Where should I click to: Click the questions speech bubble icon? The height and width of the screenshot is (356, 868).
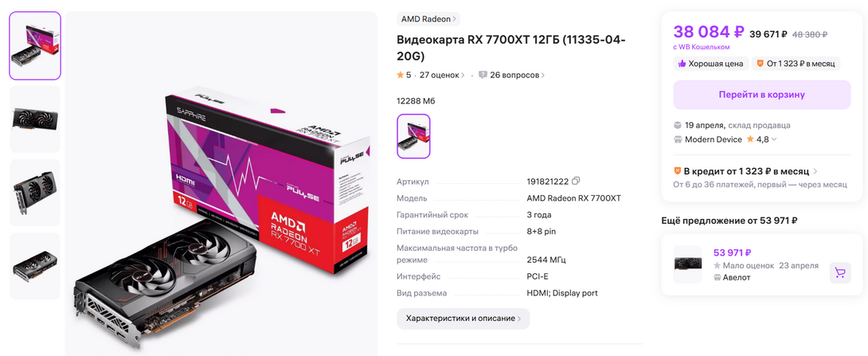pyautogui.click(x=482, y=75)
